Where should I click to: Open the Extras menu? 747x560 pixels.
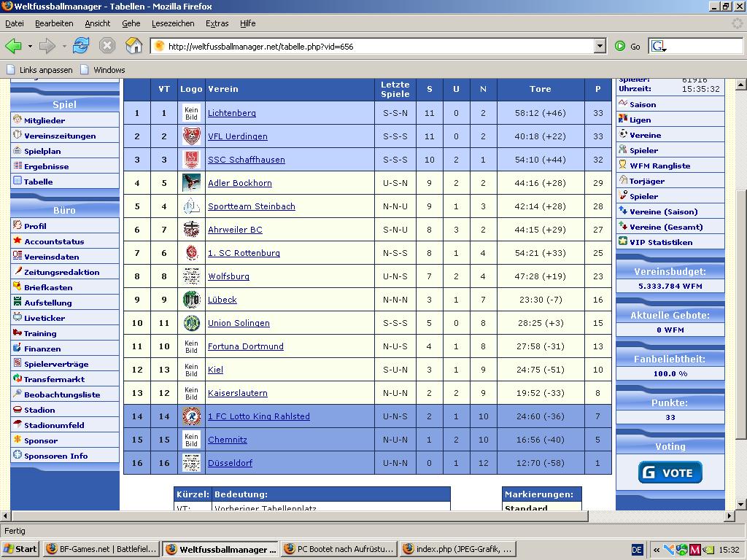(217, 23)
